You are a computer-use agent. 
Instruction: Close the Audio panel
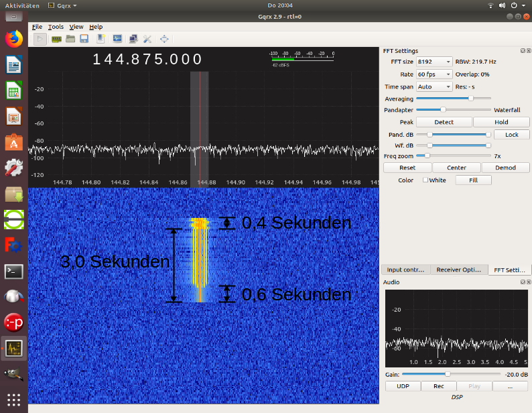pyautogui.click(x=529, y=282)
